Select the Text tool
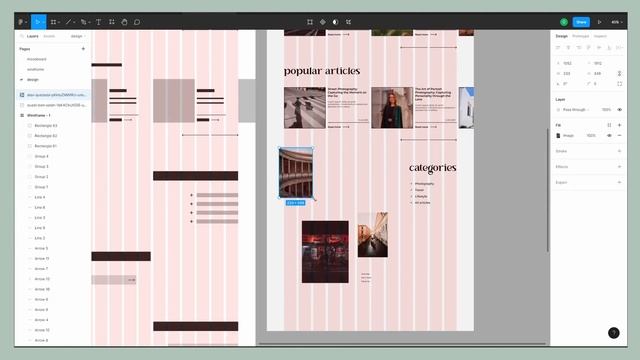 coord(98,22)
